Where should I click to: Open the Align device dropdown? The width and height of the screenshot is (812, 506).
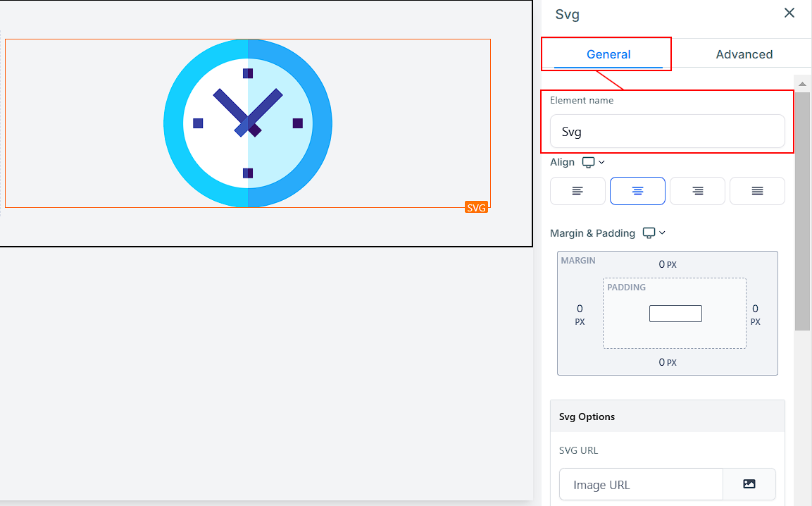[x=594, y=162]
